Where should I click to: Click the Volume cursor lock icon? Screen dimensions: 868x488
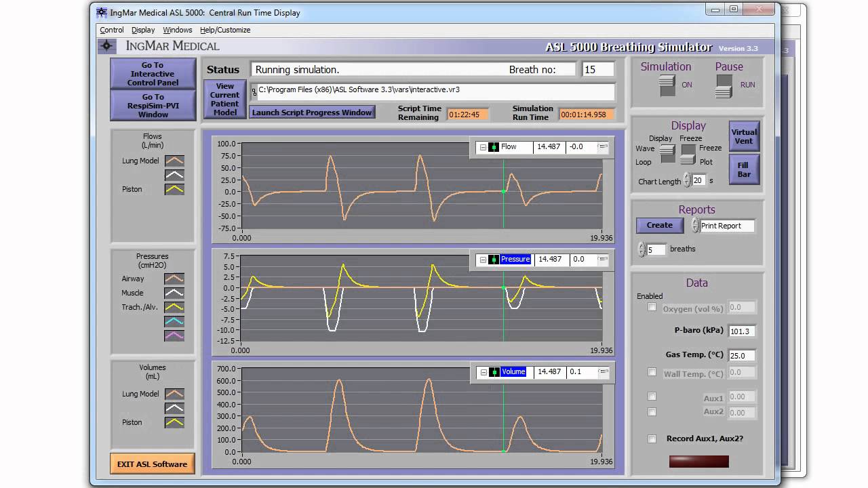pos(603,372)
